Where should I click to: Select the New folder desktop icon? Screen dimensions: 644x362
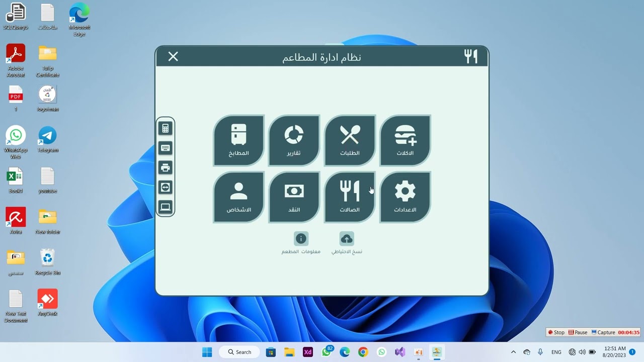point(47,221)
